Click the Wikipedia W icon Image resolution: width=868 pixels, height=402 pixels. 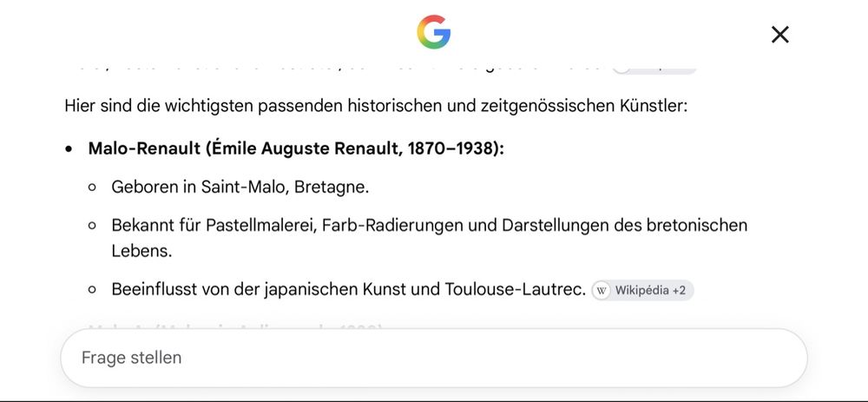[602, 291]
